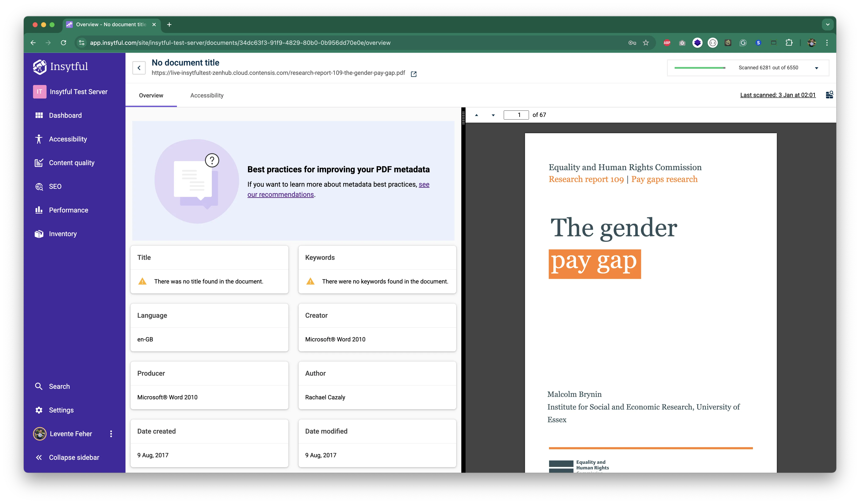This screenshot has width=860, height=504.
Task: Follow the see our recommendations link
Action: [280, 194]
